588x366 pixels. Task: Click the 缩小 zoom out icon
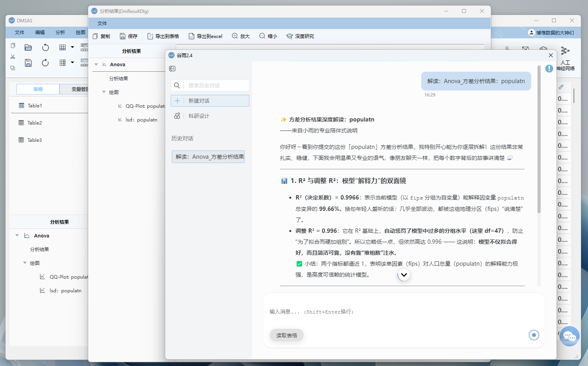coord(262,36)
